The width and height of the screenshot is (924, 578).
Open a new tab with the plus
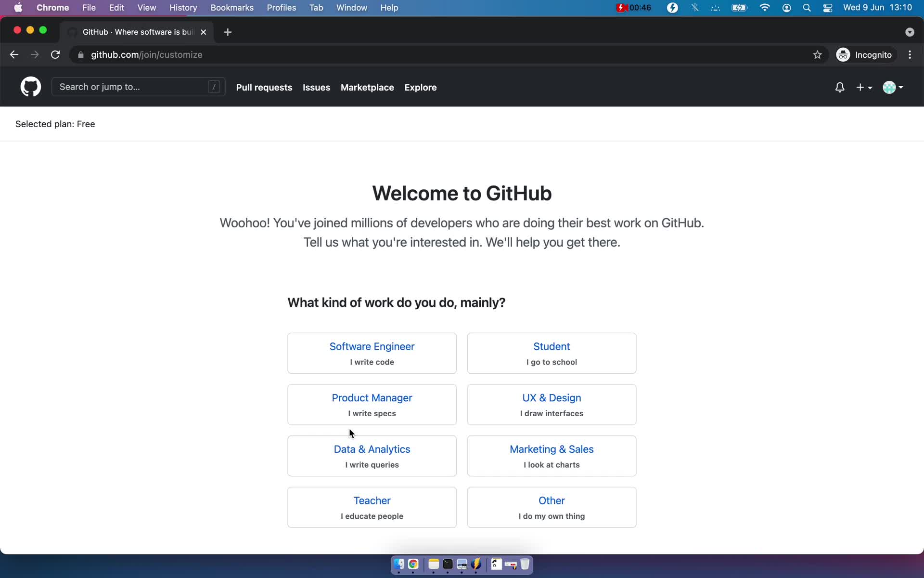(x=228, y=32)
